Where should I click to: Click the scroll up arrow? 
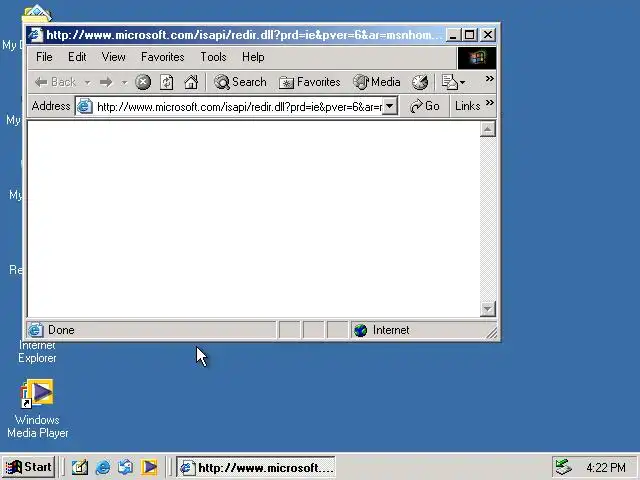coord(488,129)
